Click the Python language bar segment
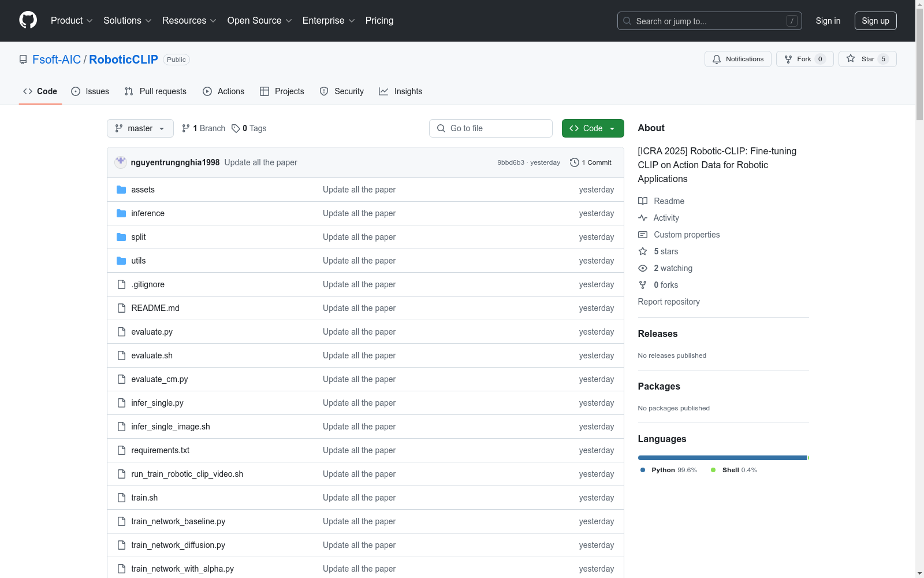 (722, 458)
